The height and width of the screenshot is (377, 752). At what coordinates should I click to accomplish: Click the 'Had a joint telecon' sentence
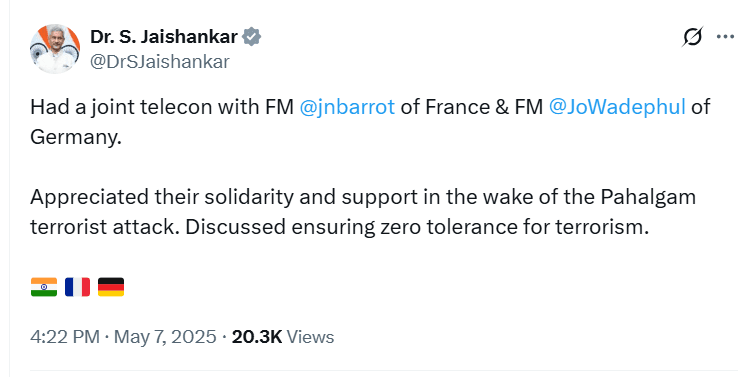(x=370, y=122)
